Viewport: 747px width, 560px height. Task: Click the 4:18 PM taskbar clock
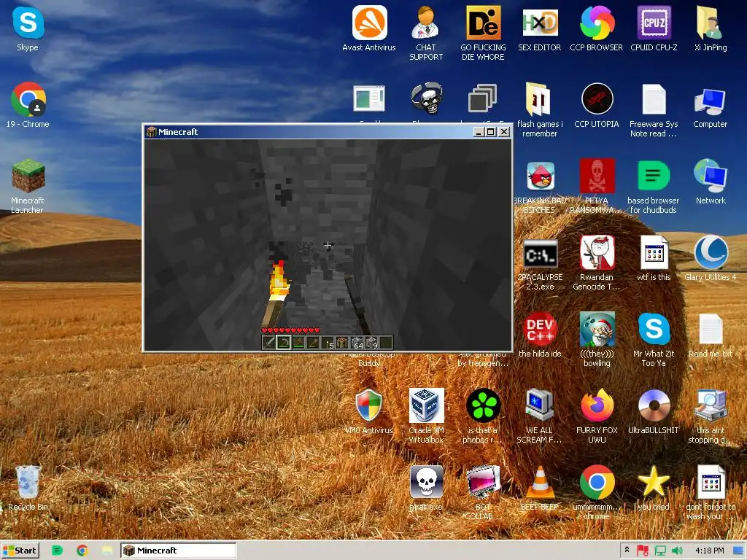tap(709, 551)
